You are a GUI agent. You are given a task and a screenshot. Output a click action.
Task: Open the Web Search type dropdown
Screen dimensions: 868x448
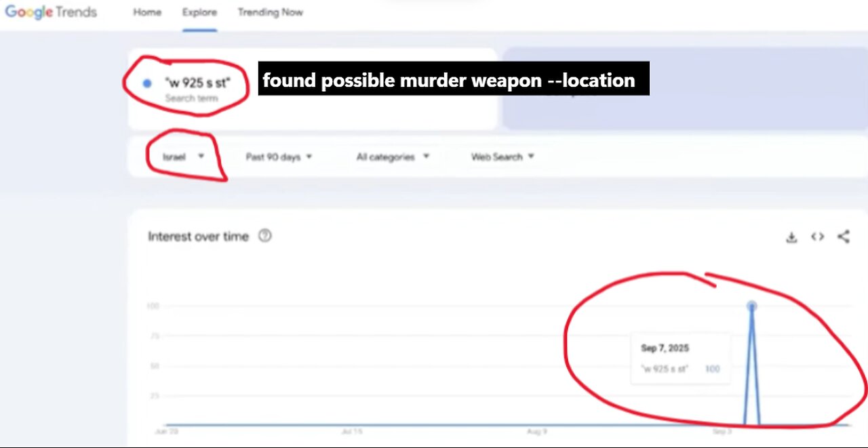pyautogui.click(x=502, y=157)
